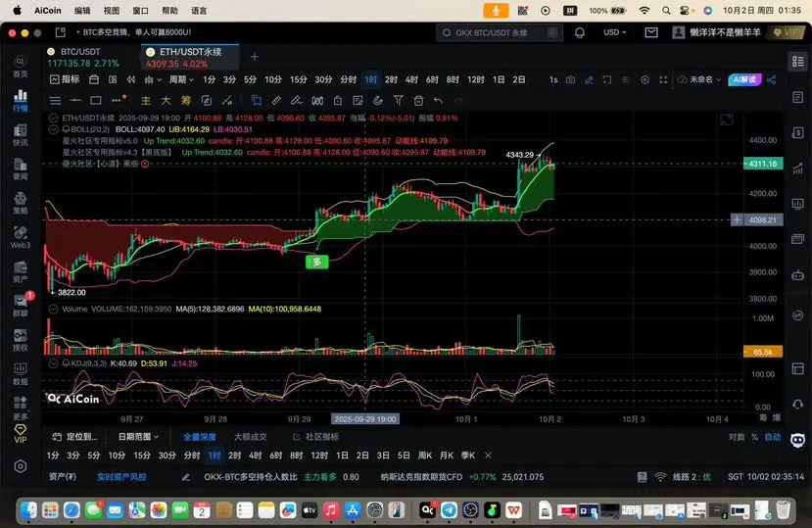The height and width of the screenshot is (528, 812).
Task: Open the 策略 strategy sidebar item
Action: click(21, 203)
